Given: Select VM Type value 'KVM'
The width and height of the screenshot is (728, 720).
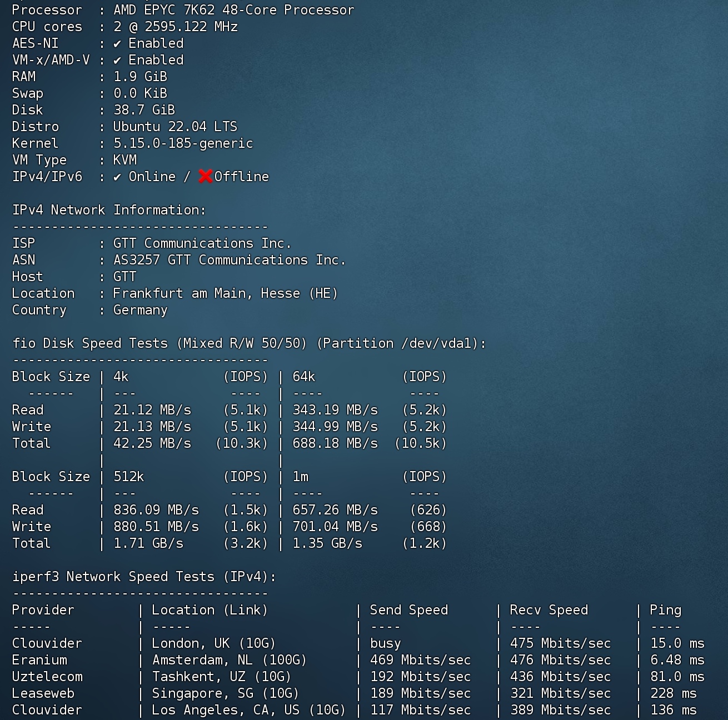Looking at the screenshot, I should pos(125,160).
